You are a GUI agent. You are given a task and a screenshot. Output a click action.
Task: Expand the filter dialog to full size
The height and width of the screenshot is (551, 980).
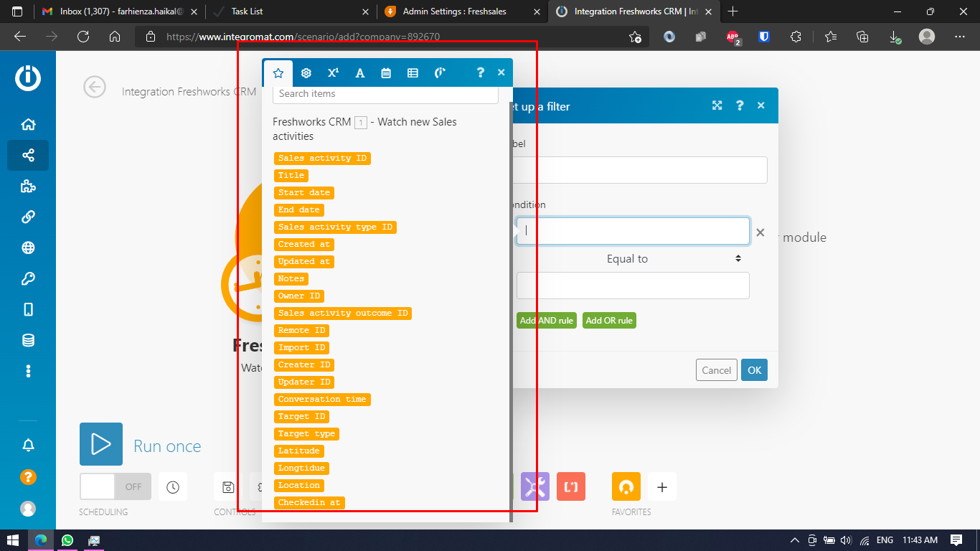click(717, 105)
